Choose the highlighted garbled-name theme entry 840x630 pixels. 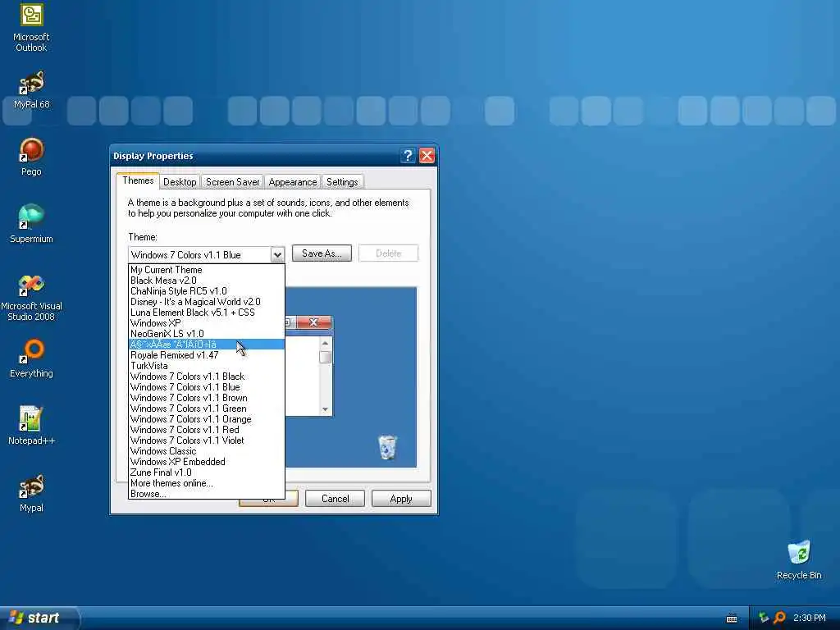pos(206,345)
